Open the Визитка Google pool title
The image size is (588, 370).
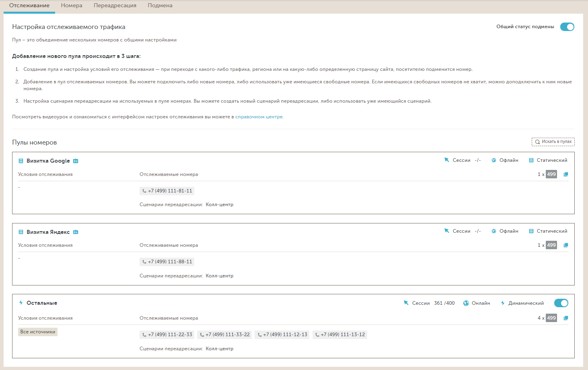(x=48, y=161)
